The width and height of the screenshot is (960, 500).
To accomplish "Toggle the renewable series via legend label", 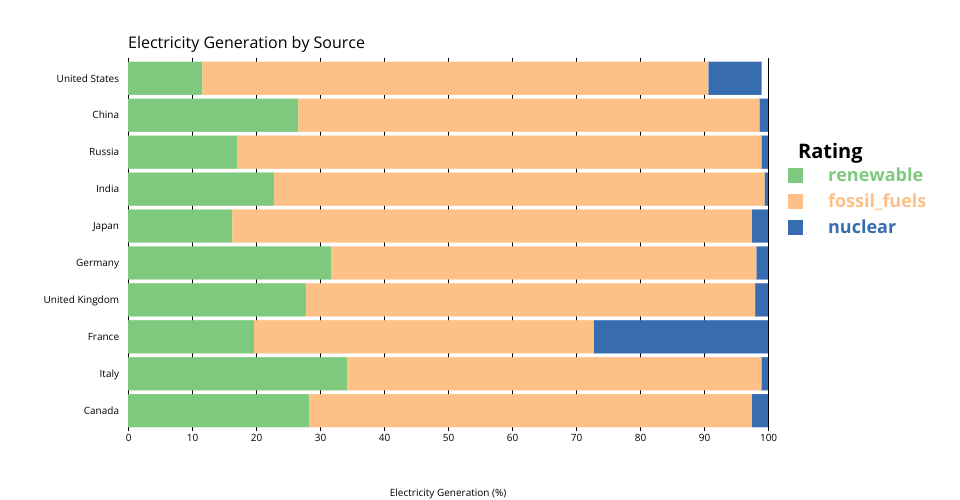I will click(875, 175).
